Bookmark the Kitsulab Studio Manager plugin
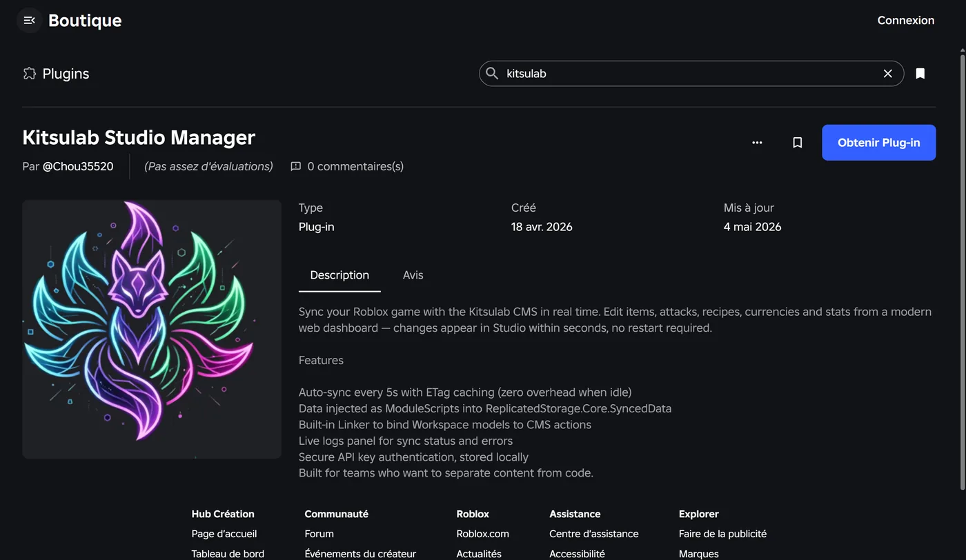Screen dimensions: 966x560 (x=797, y=143)
